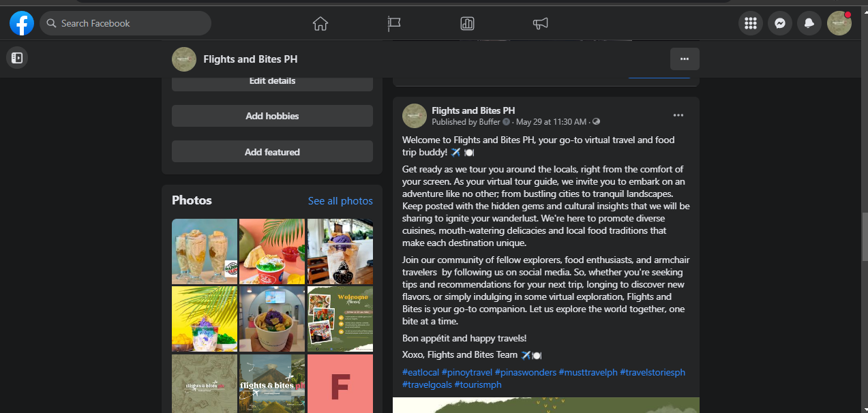The width and height of the screenshot is (868, 413).
Task: Open the yellow palm leaf dessert photo
Action: coord(205,319)
